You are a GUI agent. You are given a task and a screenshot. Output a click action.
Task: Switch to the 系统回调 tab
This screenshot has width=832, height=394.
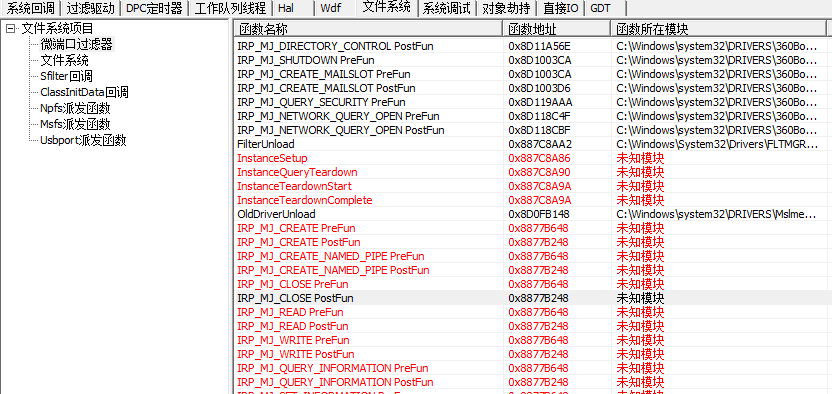click(x=30, y=8)
